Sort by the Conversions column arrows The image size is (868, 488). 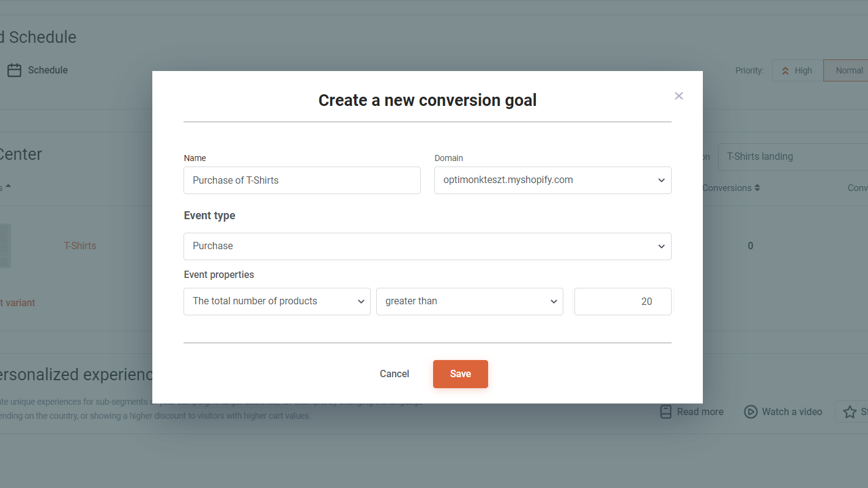(x=757, y=188)
